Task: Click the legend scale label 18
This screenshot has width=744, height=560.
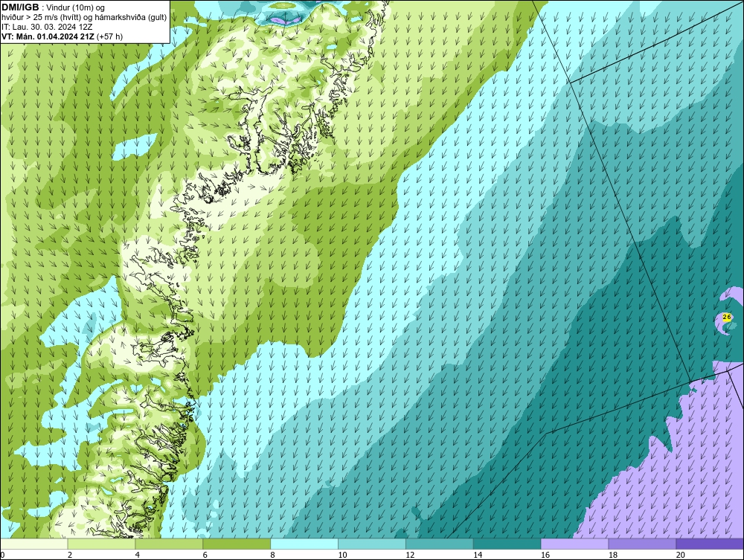Action: coord(613,555)
